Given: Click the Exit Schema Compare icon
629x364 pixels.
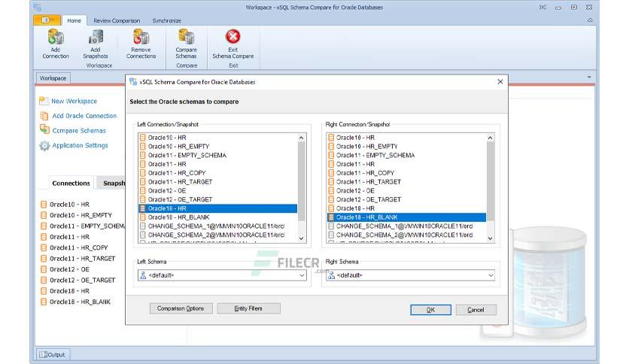Looking at the screenshot, I should (233, 37).
